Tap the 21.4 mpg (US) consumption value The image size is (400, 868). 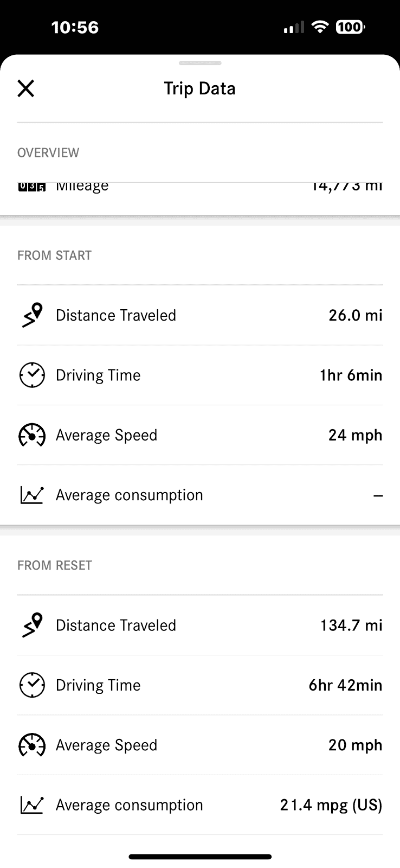[331, 805]
